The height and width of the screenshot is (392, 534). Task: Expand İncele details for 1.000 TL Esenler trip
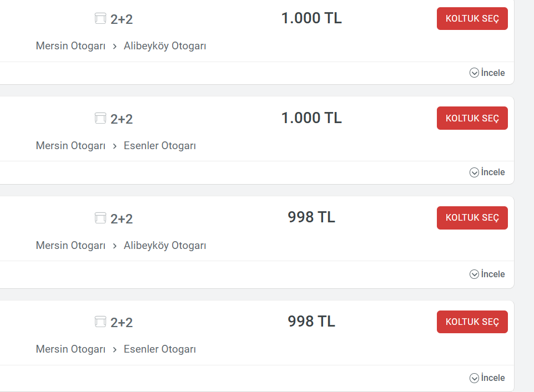(x=487, y=172)
